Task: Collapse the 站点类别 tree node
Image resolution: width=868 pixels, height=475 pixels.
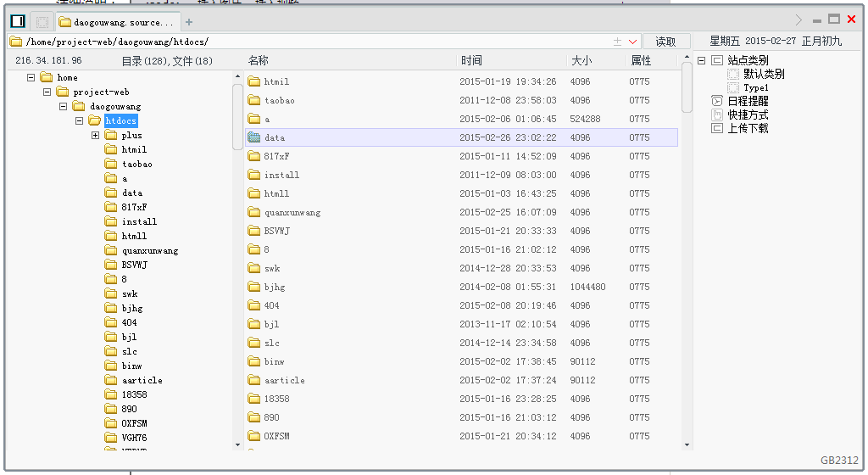Action: (701, 60)
